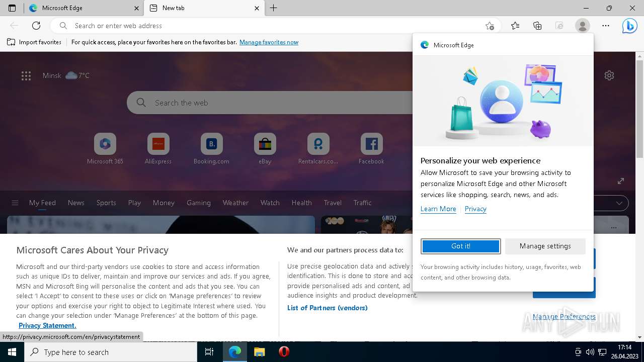Open Privacy link in popup
644x362 pixels.
pyautogui.click(x=475, y=209)
